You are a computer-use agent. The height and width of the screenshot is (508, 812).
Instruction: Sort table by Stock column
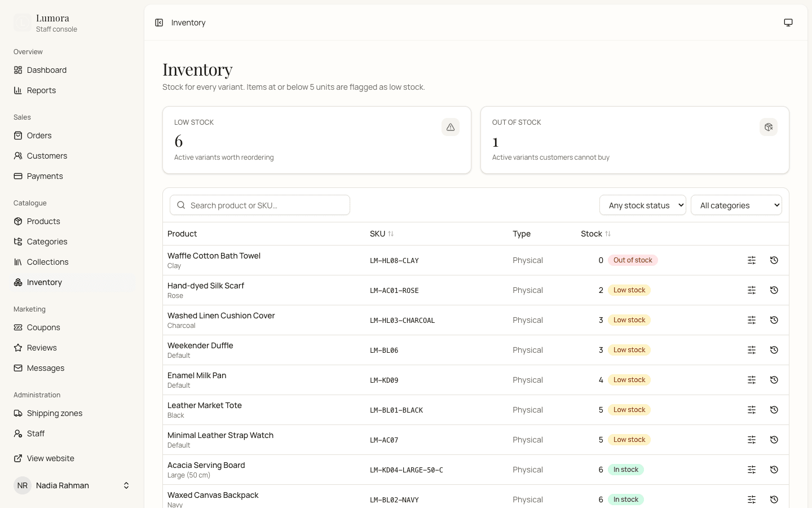596,234
